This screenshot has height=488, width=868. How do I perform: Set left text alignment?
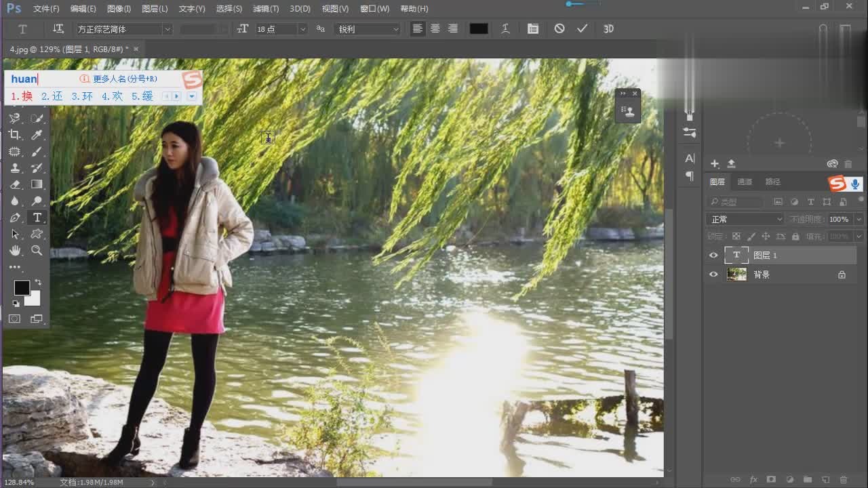[x=418, y=28]
